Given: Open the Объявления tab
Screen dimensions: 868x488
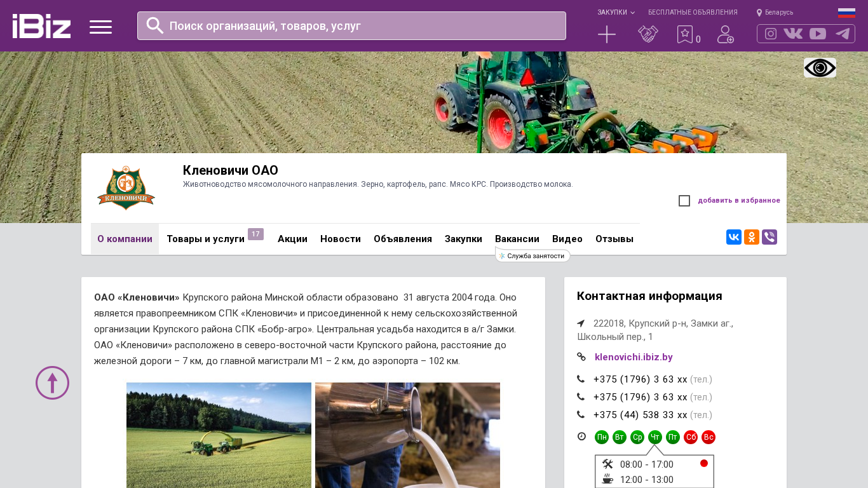Looking at the screenshot, I should pos(403,239).
